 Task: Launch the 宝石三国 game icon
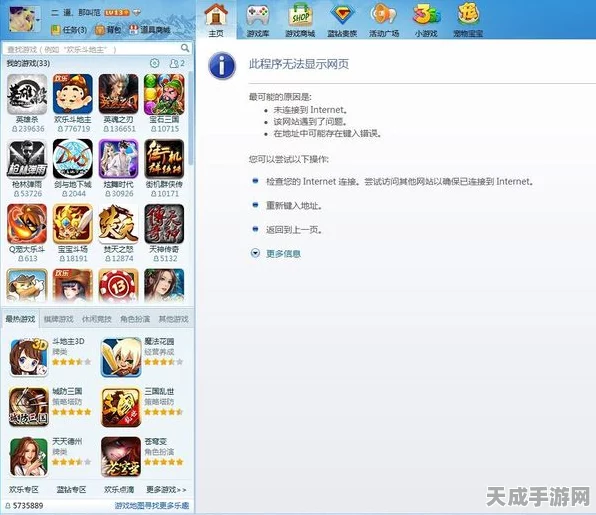[164, 94]
